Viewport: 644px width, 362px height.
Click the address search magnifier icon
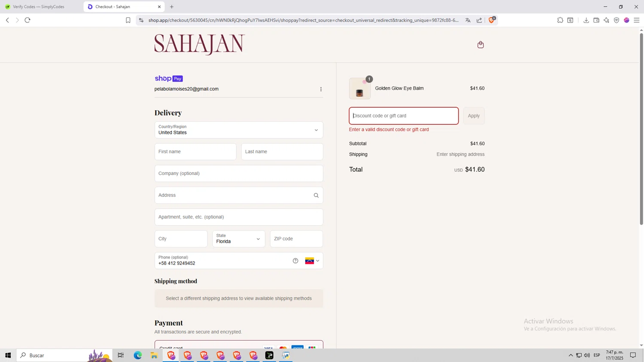tap(316, 195)
